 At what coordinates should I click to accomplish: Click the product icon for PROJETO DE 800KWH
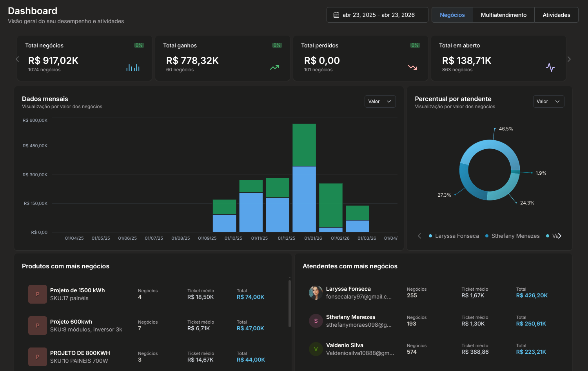pyautogui.click(x=38, y=357)
